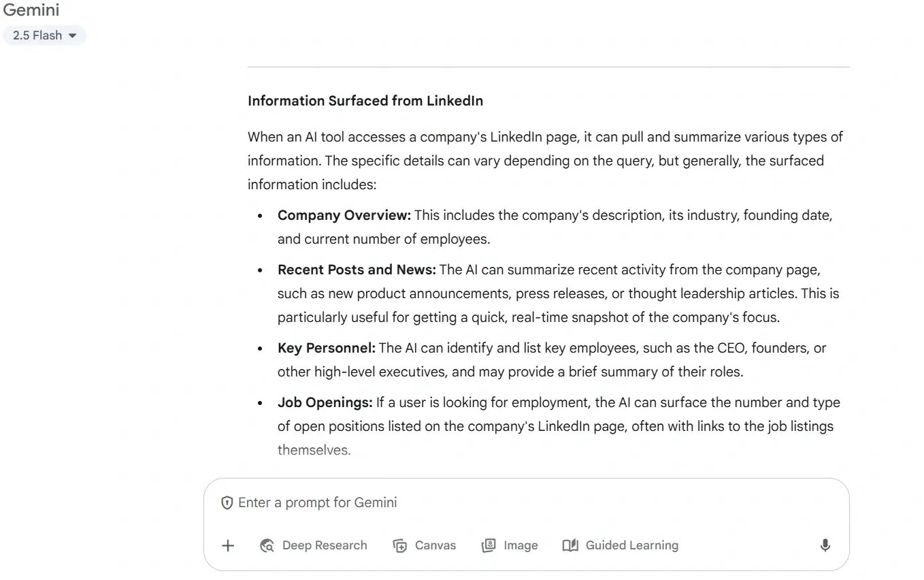This screenshot has height=580, width=924.
Task: Click the bold 'Job Openings:' text
Action: point(325,402)
